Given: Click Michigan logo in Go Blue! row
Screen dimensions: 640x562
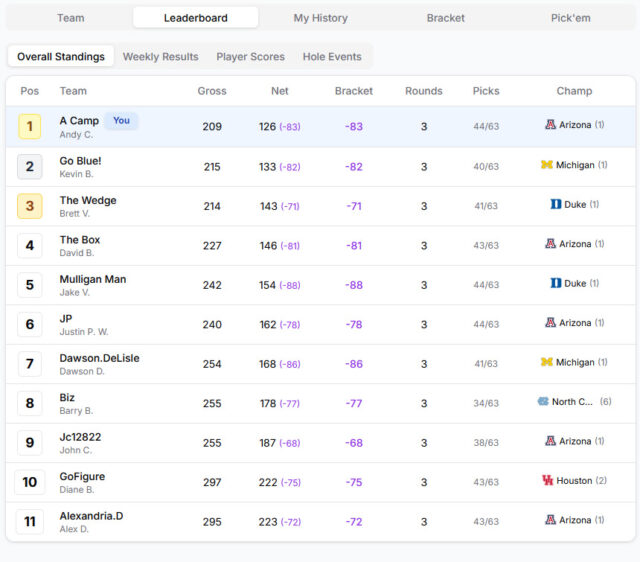Looking at the screenshot, I should pos(547,165).
